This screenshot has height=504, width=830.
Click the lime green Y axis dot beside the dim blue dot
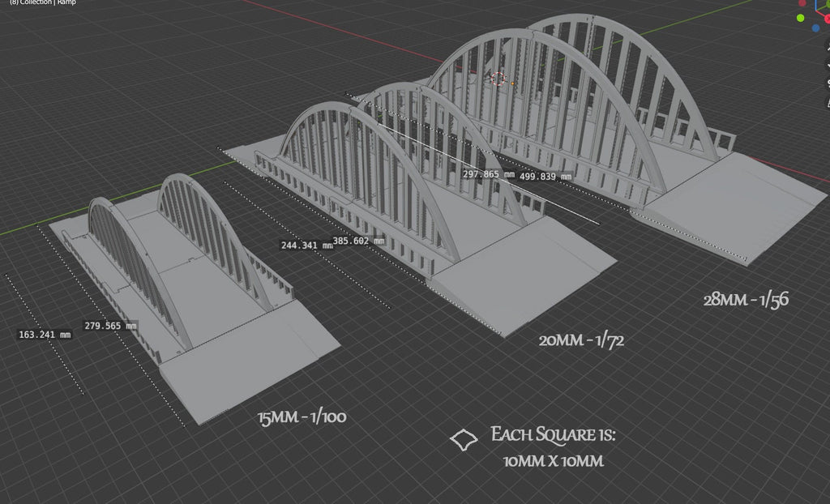pyautogui.click(x=801, y=18)
